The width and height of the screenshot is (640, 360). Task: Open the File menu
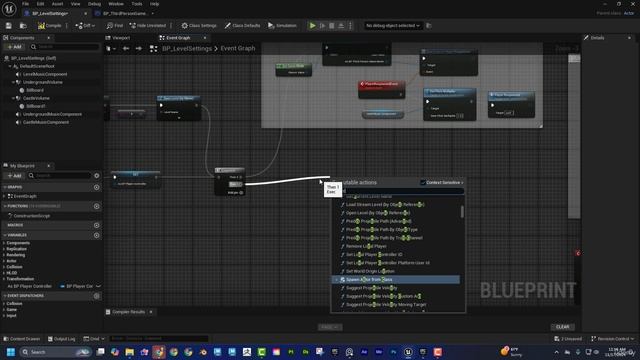(x=25, y=4)
